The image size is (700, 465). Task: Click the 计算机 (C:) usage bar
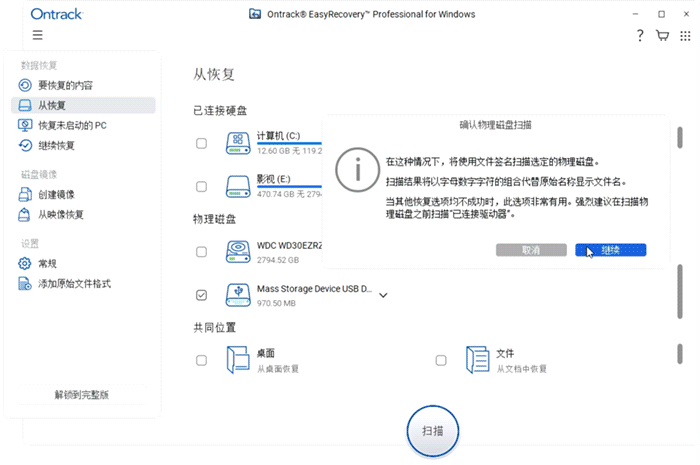click(289, 143)
